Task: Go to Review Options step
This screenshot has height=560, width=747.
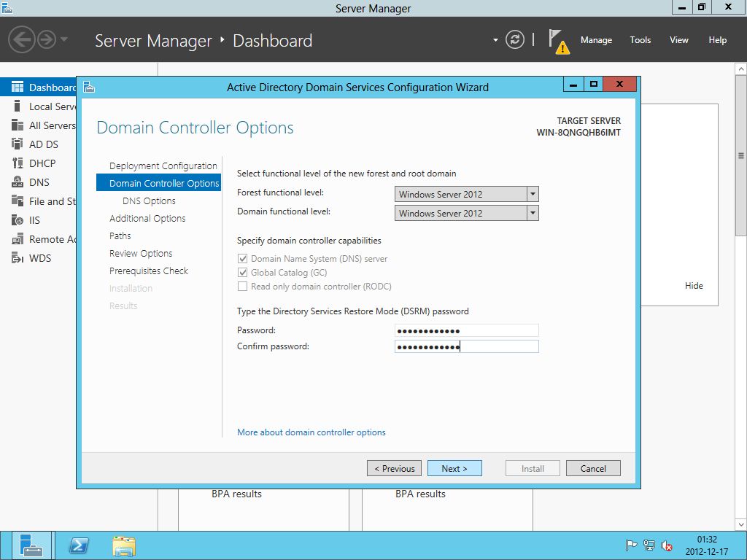Action: click(x=141, y=253)
